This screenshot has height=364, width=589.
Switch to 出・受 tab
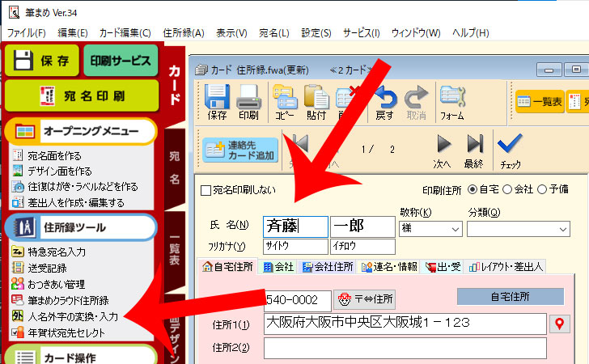click(443, 267)
